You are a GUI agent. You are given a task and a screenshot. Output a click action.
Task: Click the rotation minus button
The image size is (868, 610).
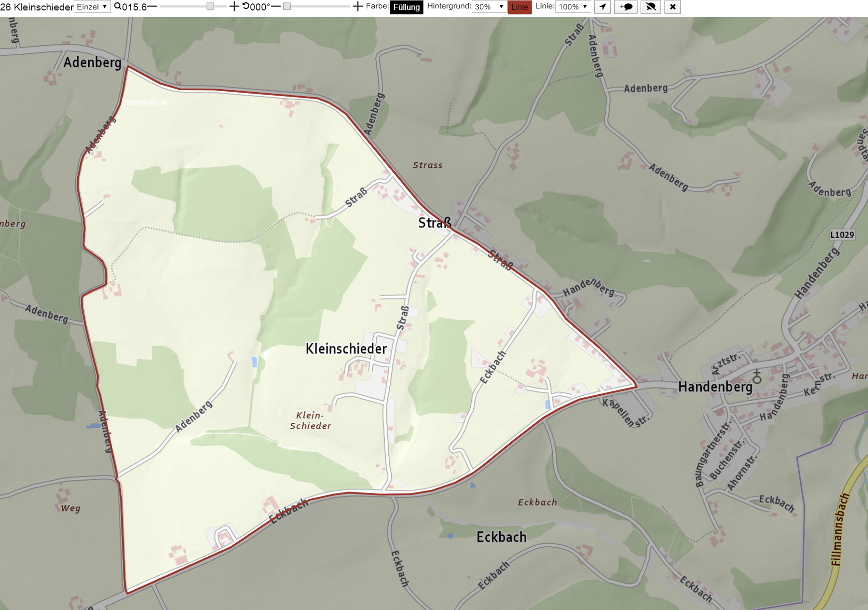click(x=276, y=6)
